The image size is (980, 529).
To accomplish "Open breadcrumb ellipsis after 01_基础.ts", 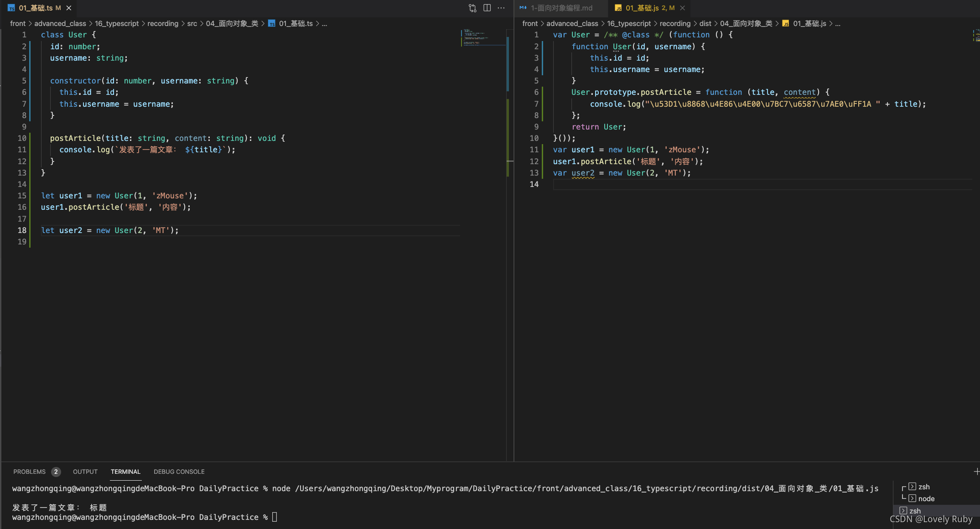I will pyautogui.click(x=324, y=23).
